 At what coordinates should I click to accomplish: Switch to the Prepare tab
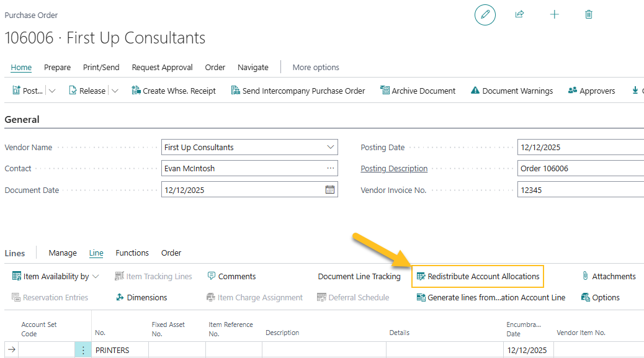(x=57, y=67)
